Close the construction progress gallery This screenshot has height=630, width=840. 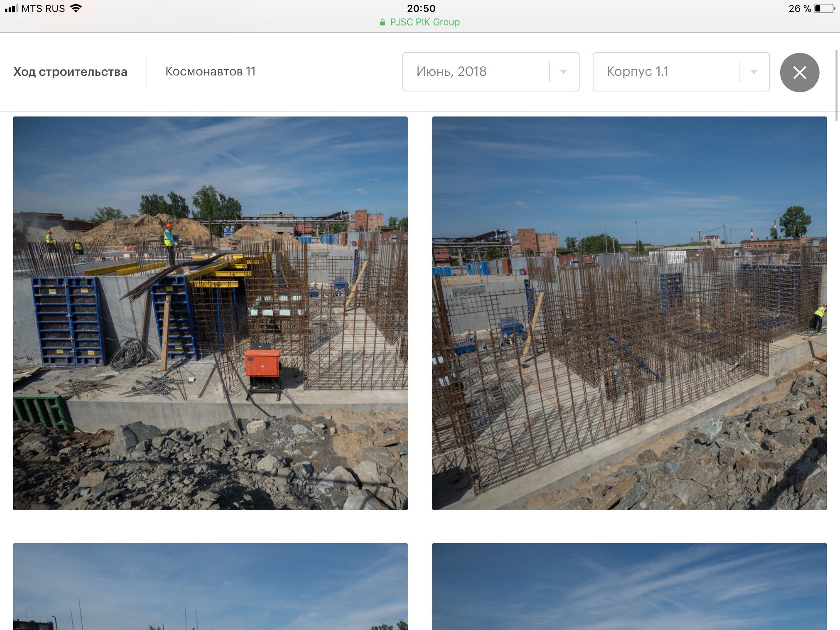799,73
